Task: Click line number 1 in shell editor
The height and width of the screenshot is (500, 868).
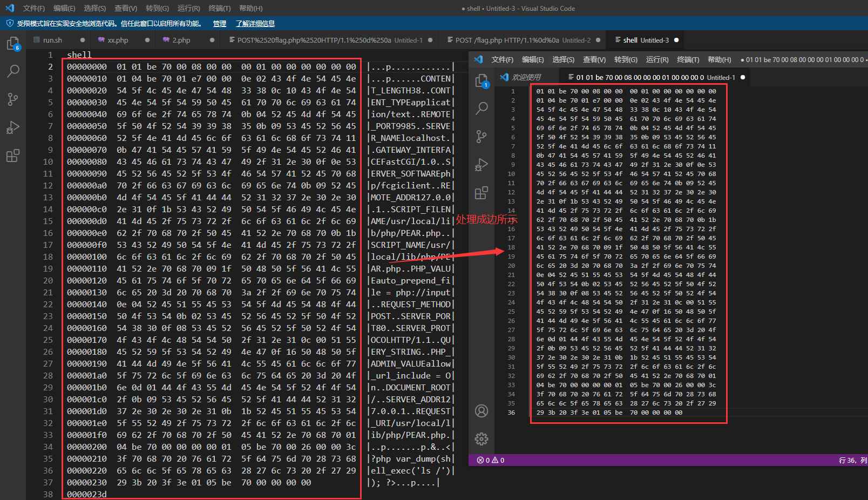Action: (50, 55)
